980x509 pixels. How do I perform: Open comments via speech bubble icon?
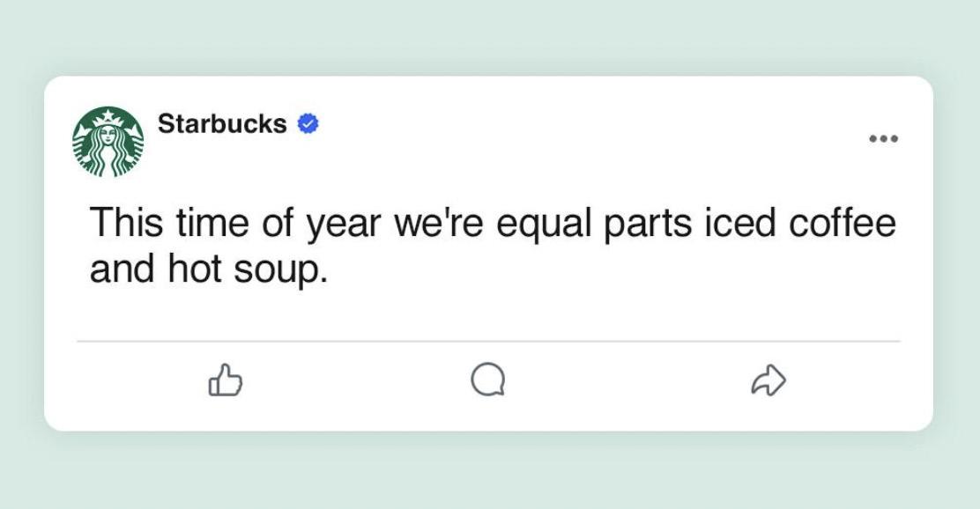(488, 379)
